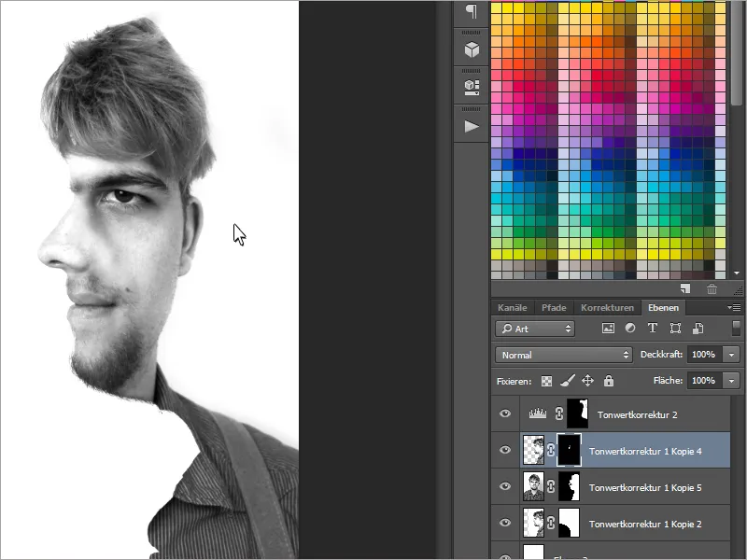Filter layers by shape layer icon

click(675, 329)
